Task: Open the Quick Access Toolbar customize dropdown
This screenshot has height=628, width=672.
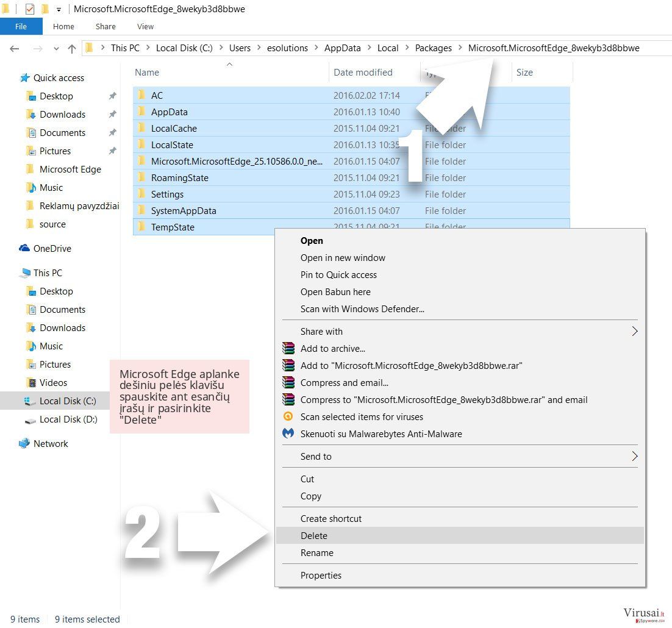Action: [x=59, y=9]
